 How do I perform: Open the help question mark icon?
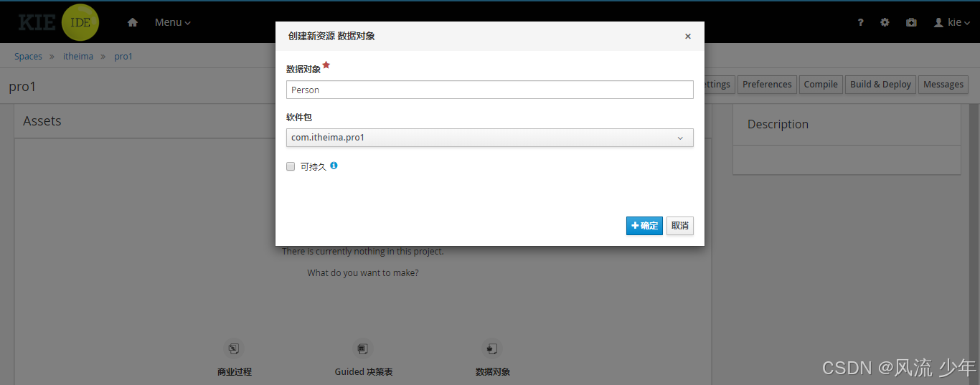click(861, 22)
